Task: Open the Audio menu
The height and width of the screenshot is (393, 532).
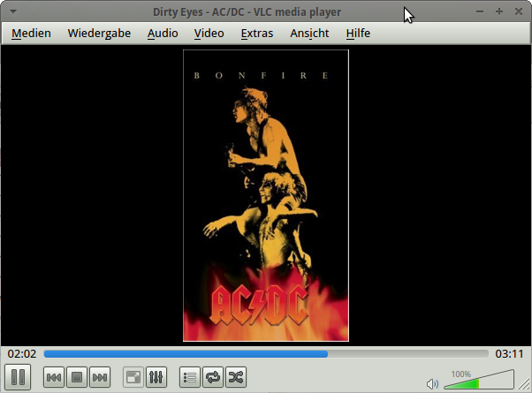Action: [163, 34]
